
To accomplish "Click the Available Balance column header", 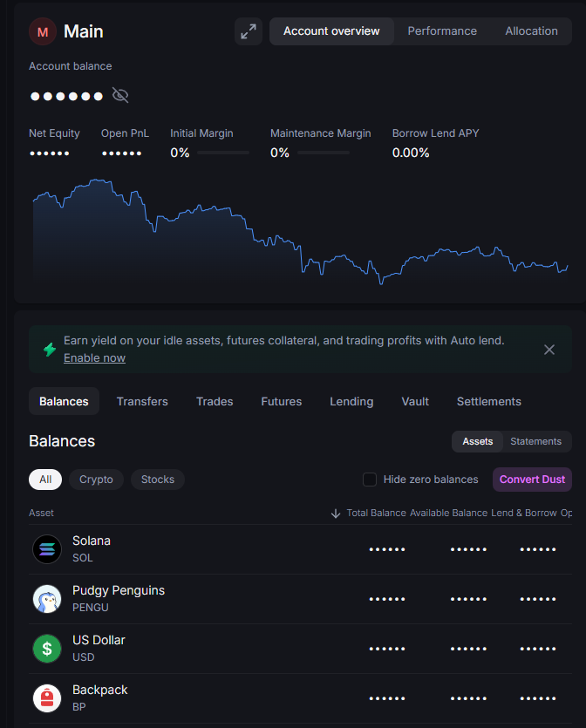I will [x=448, y=513].
